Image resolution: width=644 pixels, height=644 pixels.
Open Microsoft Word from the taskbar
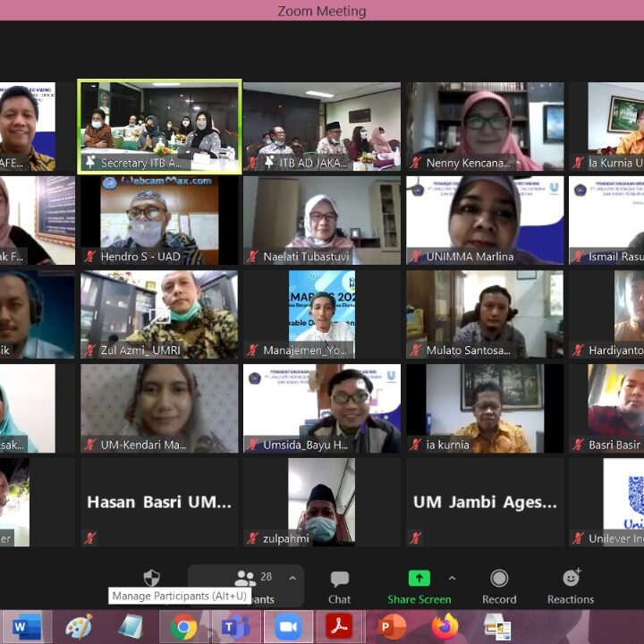(26, 627)
